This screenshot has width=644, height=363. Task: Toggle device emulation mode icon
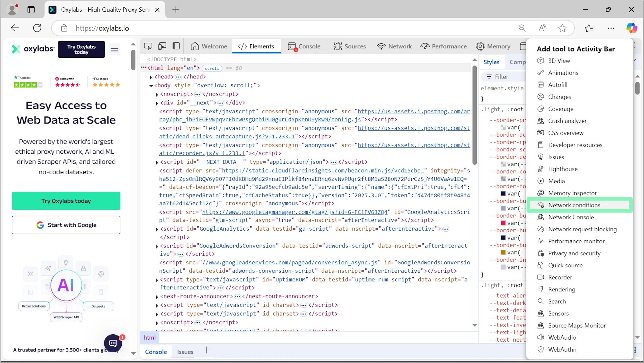162,46
